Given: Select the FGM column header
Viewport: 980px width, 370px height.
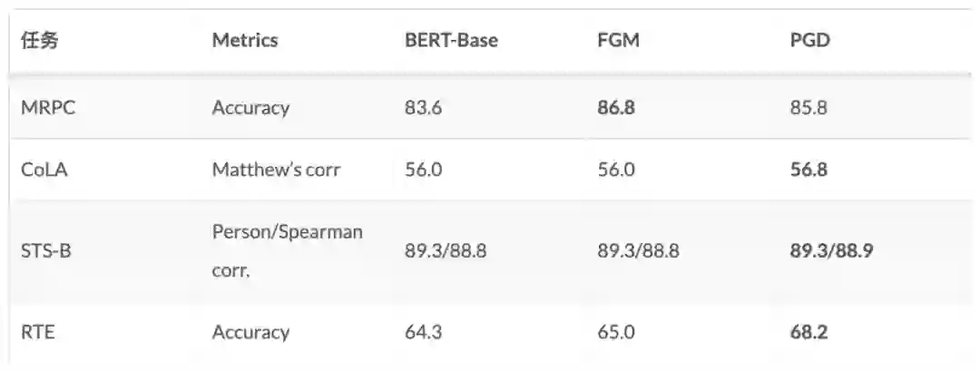Looking at the screenshot, I should coord(618,41).
